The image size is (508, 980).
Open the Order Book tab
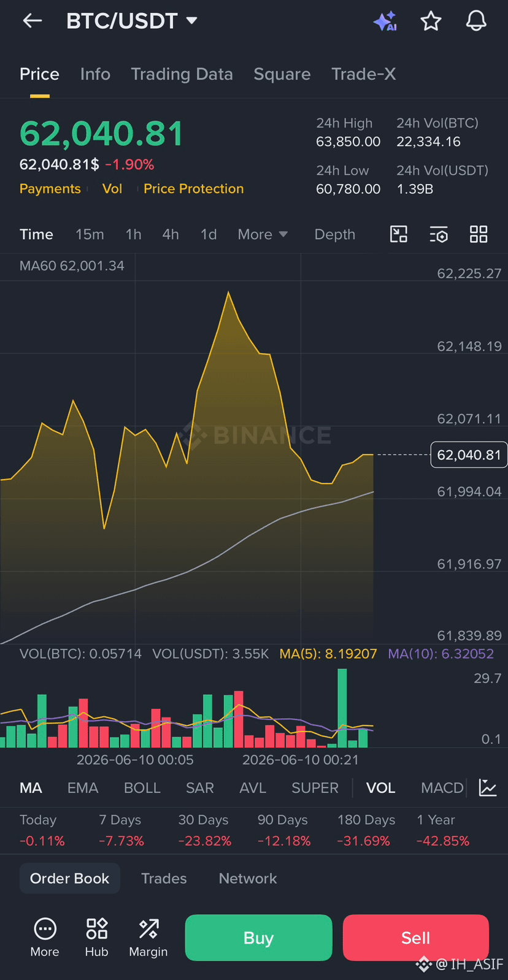click(x=70, y=878)
